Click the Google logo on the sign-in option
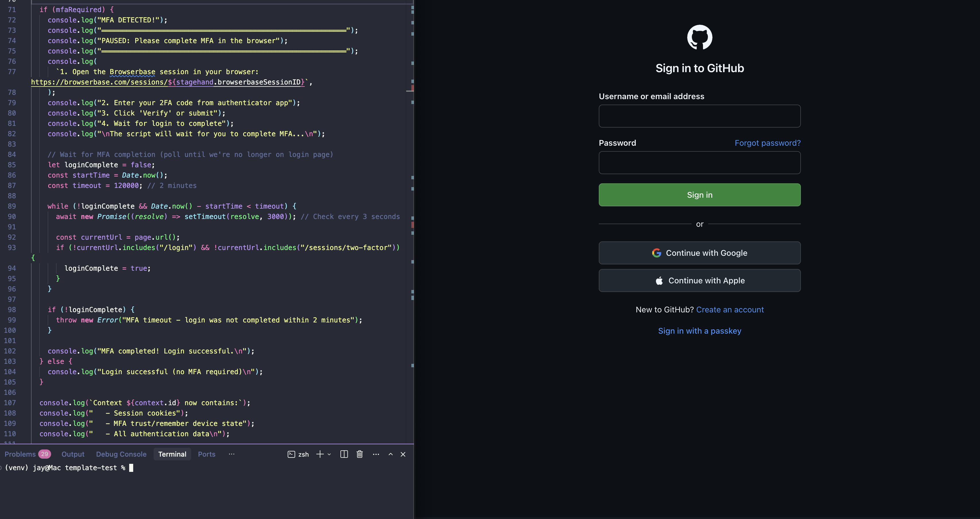 pos(656,253)
